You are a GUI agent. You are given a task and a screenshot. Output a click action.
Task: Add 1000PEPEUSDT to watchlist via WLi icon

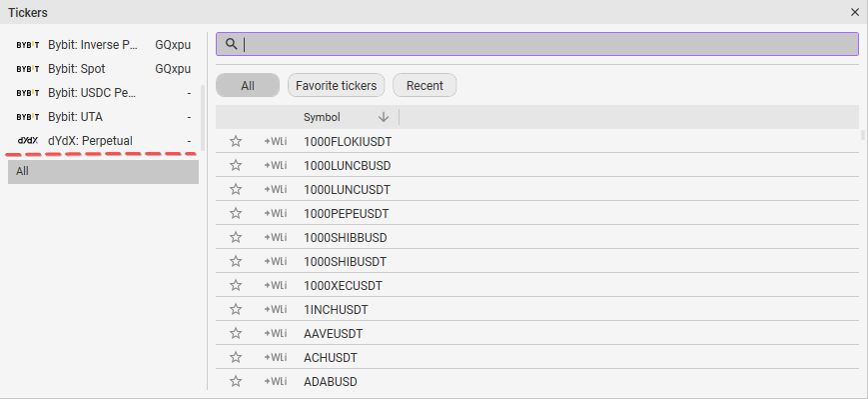(x=276, y=213)
